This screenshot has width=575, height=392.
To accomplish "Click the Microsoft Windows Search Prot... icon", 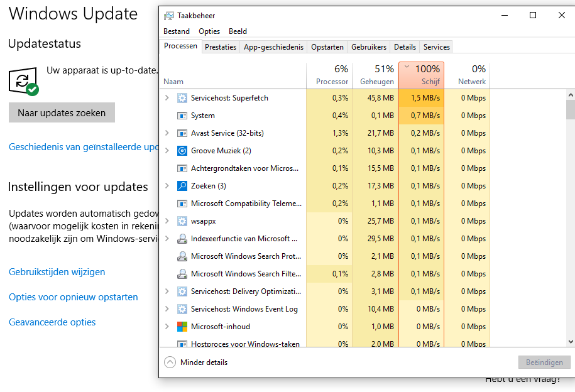I will click(x=182, y=256).
